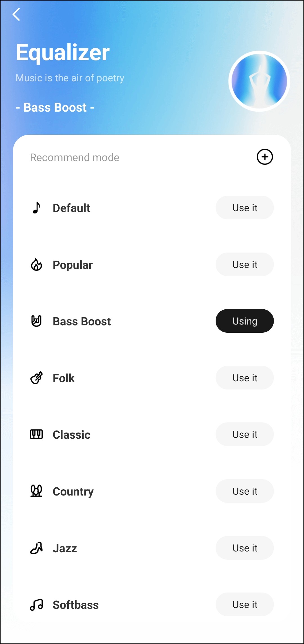Turn on Jazz equalizer mode

(245, 548)
